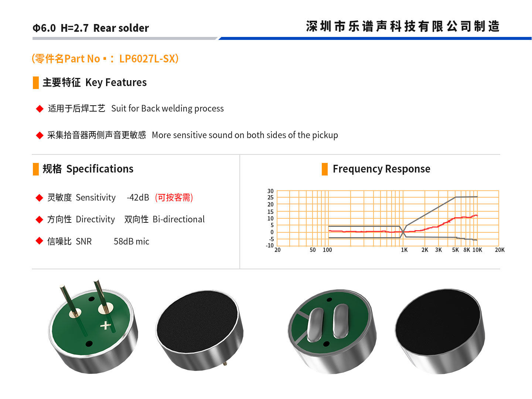This screenshot has height=399, width=532.
Task: Click the orange marker beside Key Features
Action: 36,83
